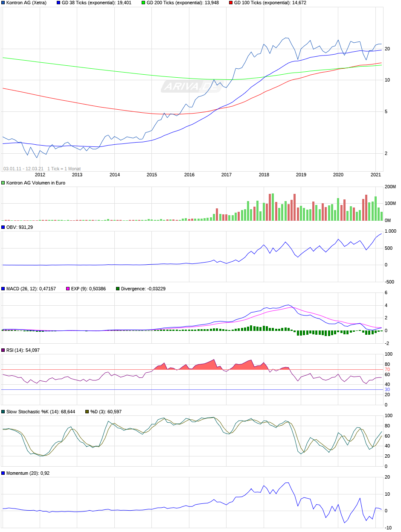Click the OBV blue legend square
401x532 pixels.
[x=3, y=227]
